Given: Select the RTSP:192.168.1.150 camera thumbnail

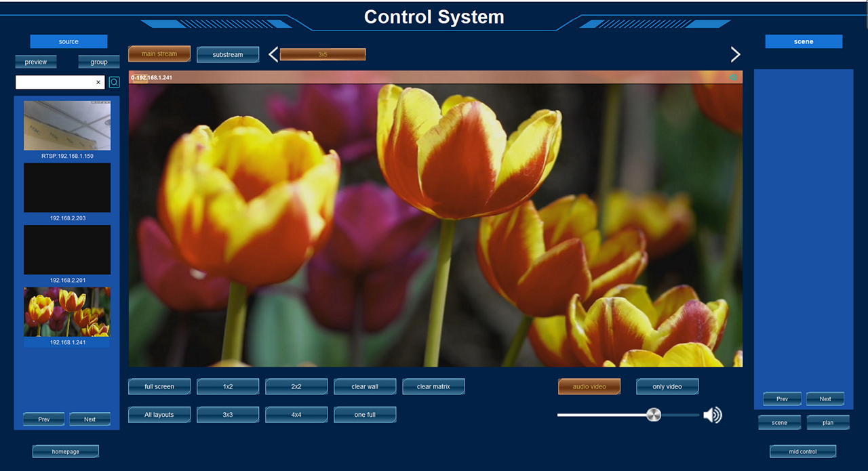Looking at the screenshot, I should [x=67, y=126].
